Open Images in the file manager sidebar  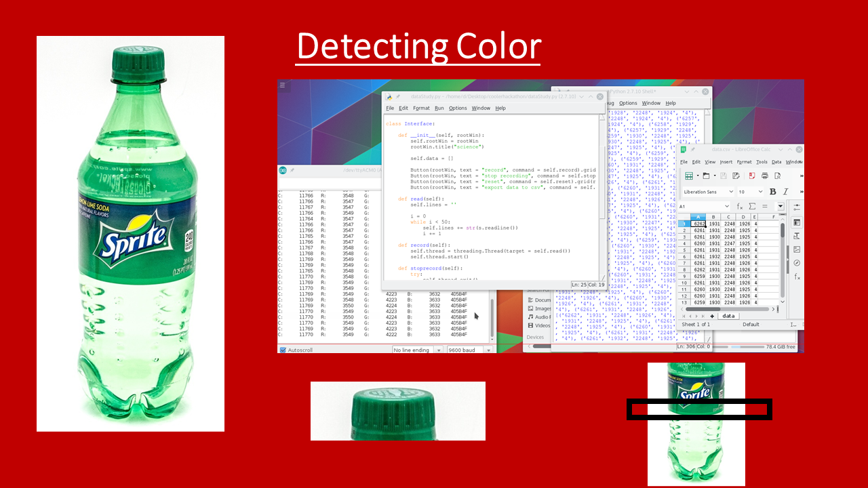point(539,308)
